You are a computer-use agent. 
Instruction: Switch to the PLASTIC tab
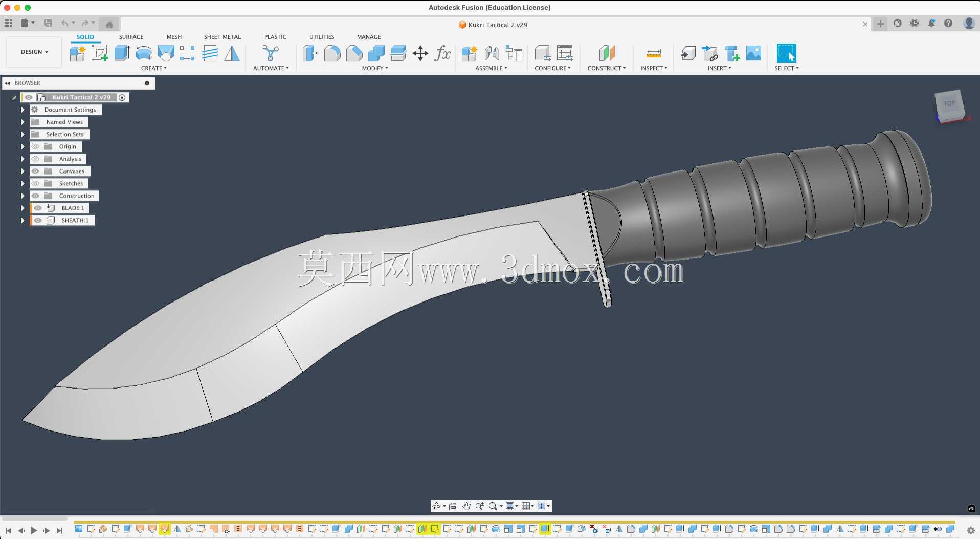(275, 37)
